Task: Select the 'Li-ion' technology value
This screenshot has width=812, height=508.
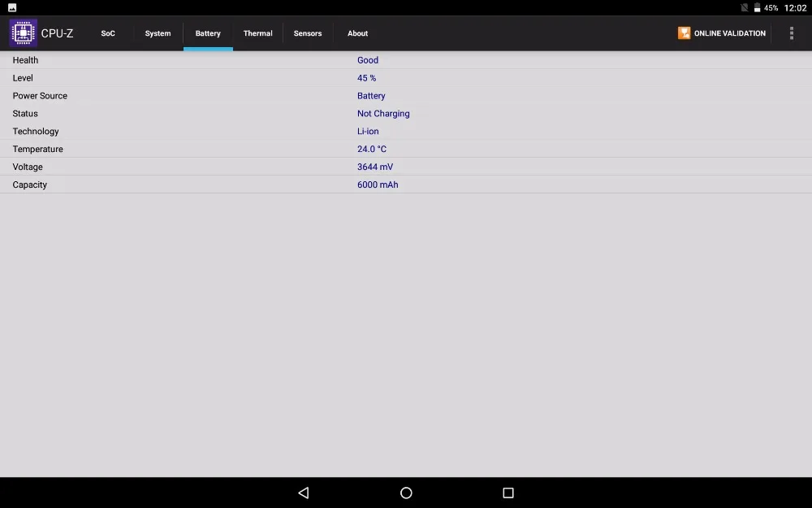Action: click(368, 131)
